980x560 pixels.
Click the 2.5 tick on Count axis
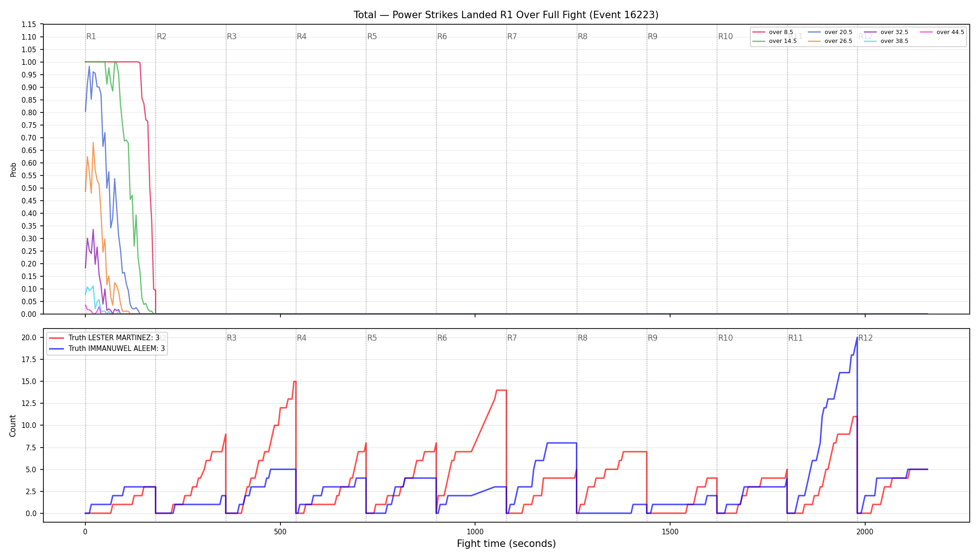pyautogui.click(x=31, y=491)
